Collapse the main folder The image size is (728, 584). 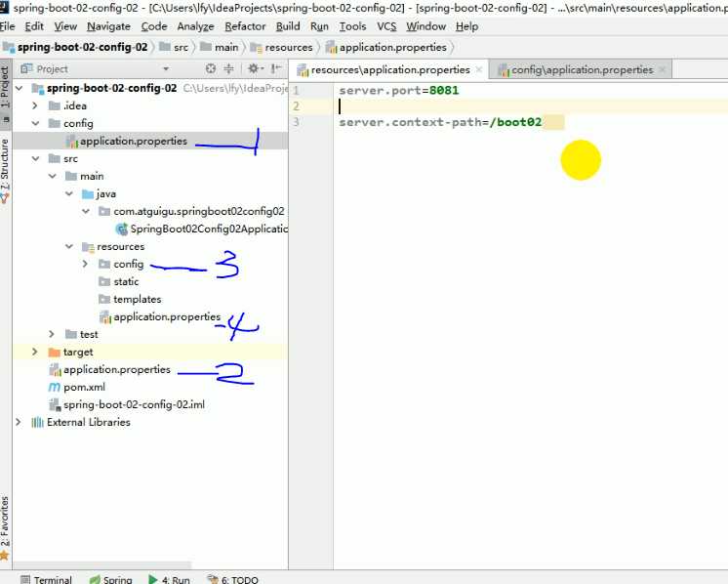point(52,177)
